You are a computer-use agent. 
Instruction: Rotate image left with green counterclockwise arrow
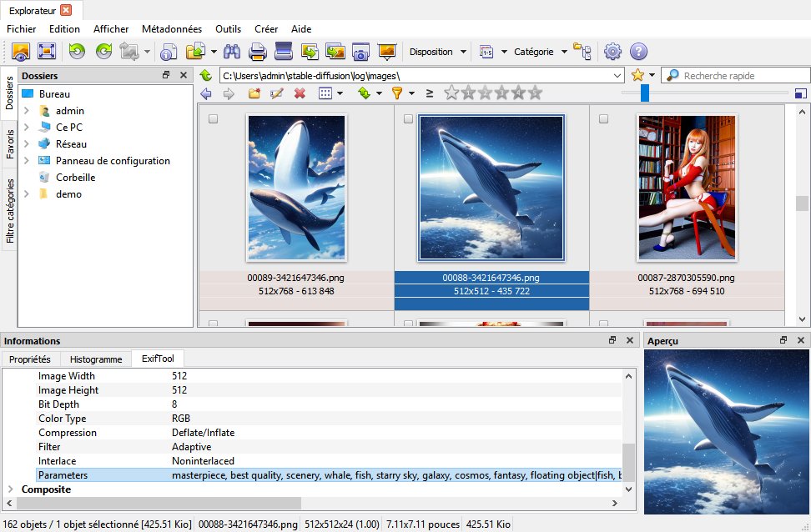click(77, 52)
